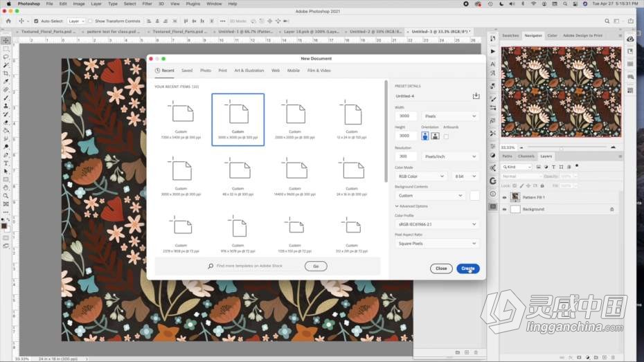Open the Share icon at top right

click(630, 21)
